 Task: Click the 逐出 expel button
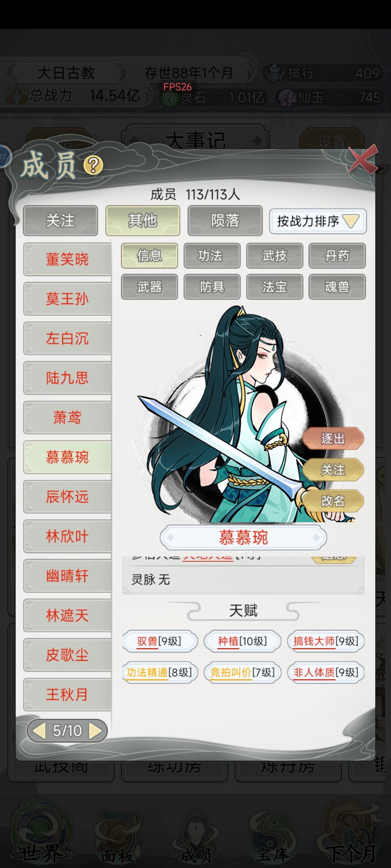click(x=333, y=438)
